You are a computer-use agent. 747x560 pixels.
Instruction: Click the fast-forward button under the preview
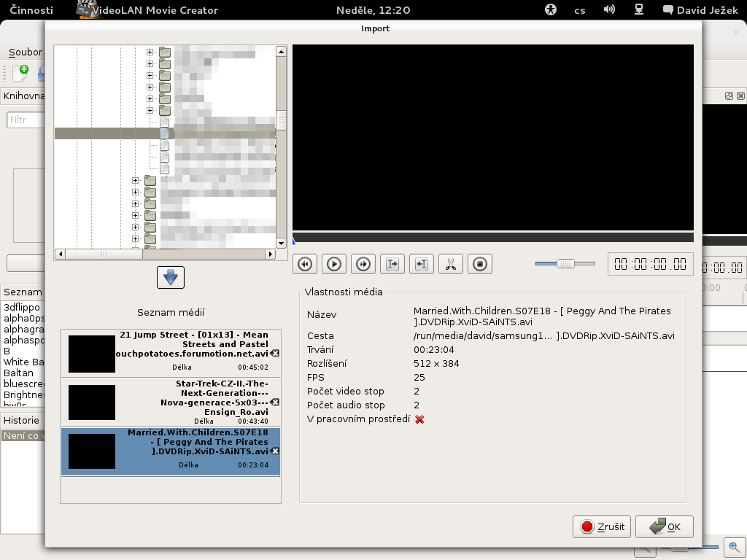(x=363, y=264)
